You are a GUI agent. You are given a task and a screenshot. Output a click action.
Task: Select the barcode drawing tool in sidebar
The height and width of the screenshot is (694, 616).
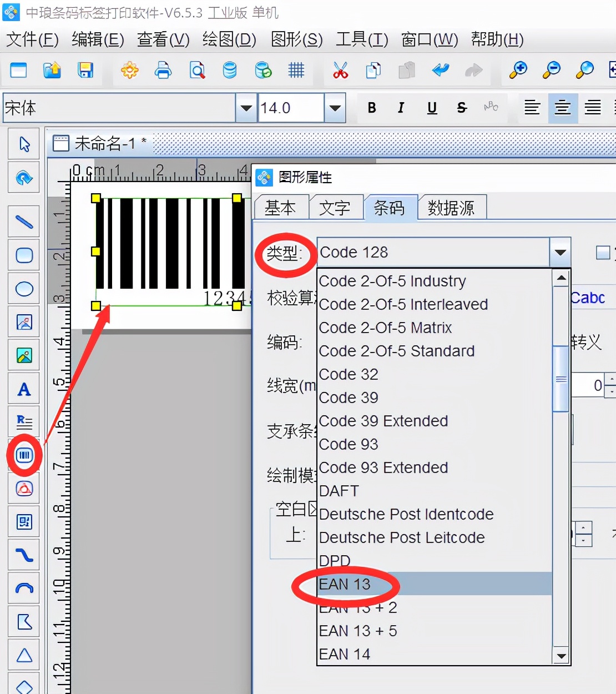pos(24,455)
